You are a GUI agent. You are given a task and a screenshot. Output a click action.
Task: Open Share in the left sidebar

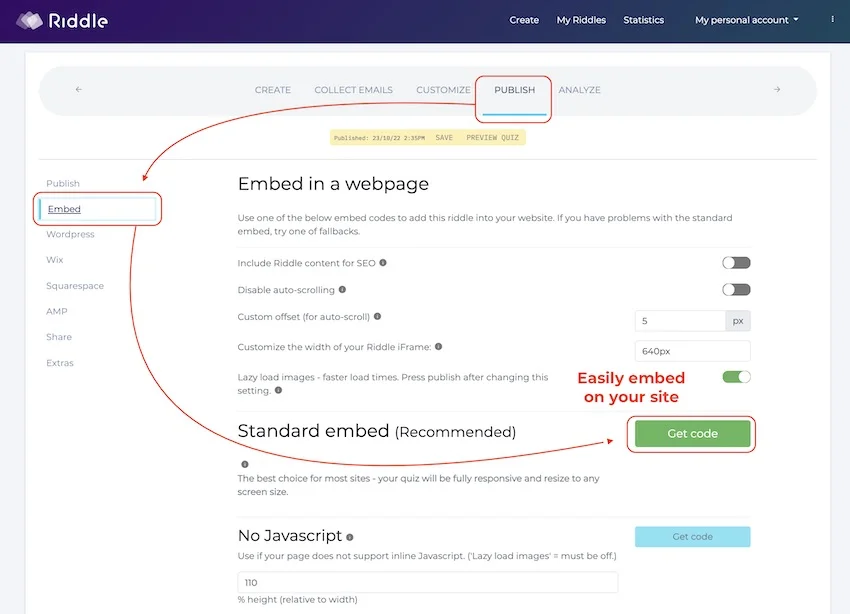pos(59,337)
